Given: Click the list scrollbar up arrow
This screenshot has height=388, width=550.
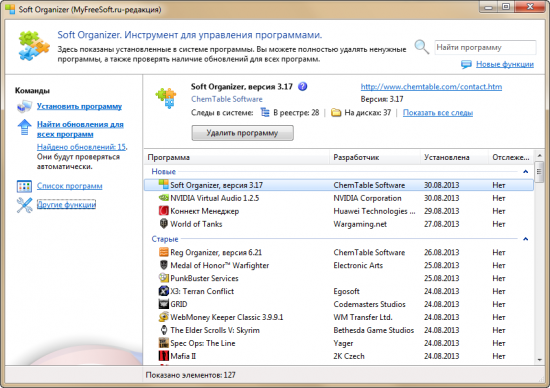Looking at the screenshot, I should click(539, 155).
